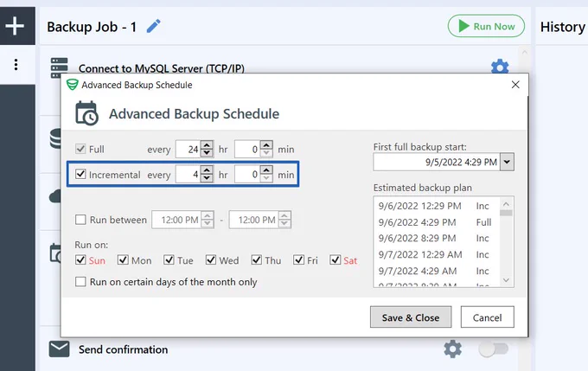Viewport: 588px width, 371px height.
Task: Uncheck the Fri checkbox
Action: (298, 259)
